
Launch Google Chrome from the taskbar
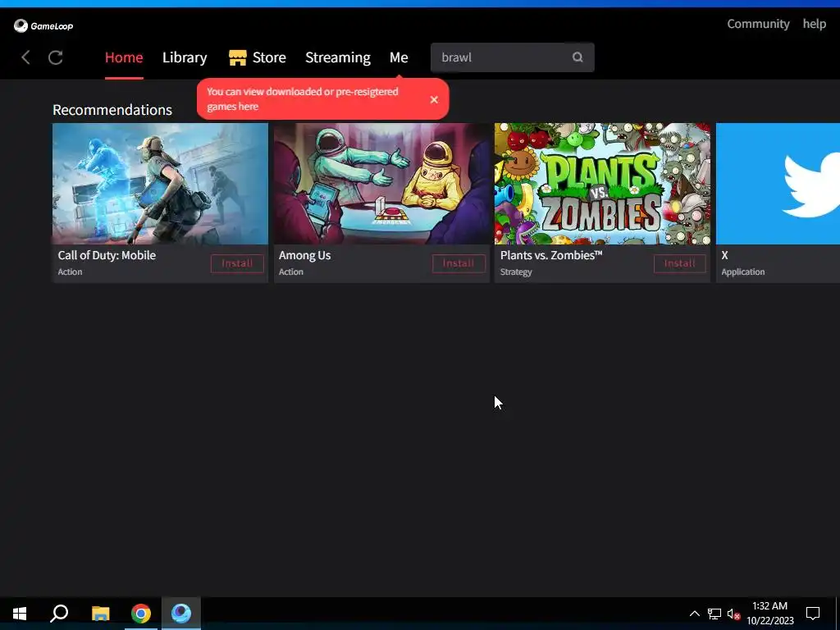(x=141, y=614)
